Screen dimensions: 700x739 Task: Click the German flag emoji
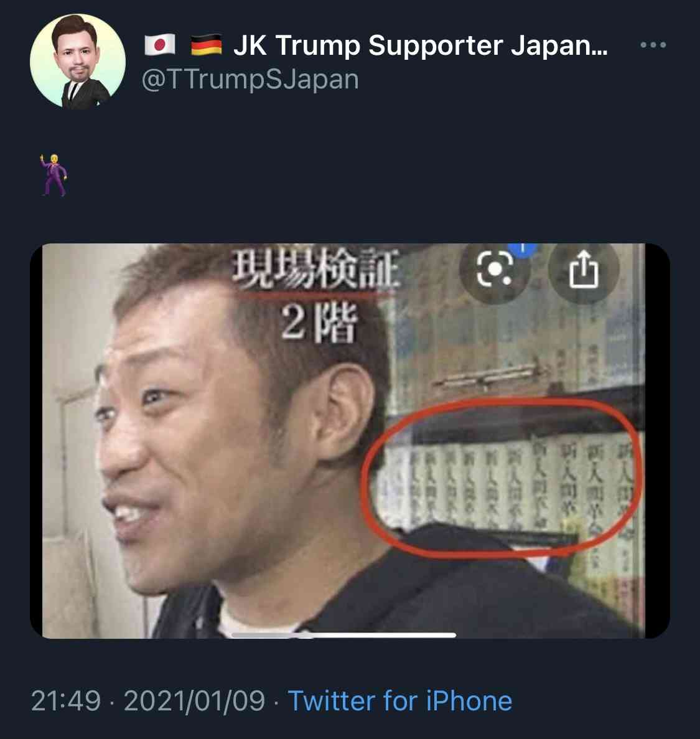pyautogui.click(x=207, y=45)
